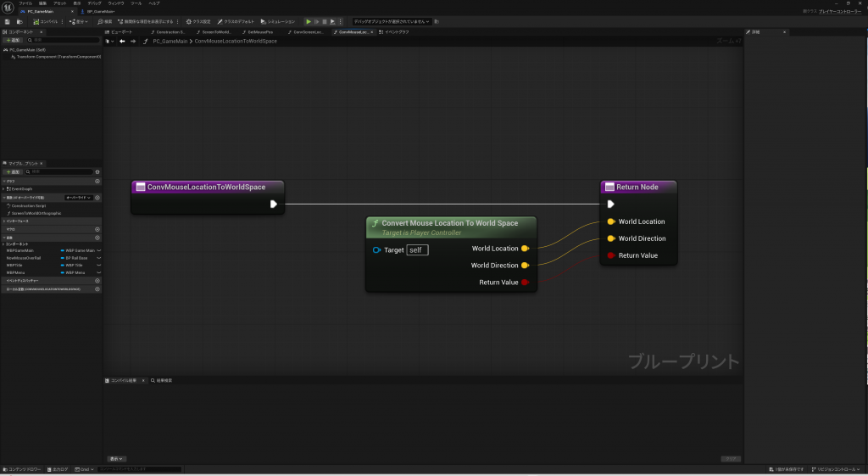Click 追加 (Add) in Components panel
Viewport: 868px width, 476px height.
[13, 40]
